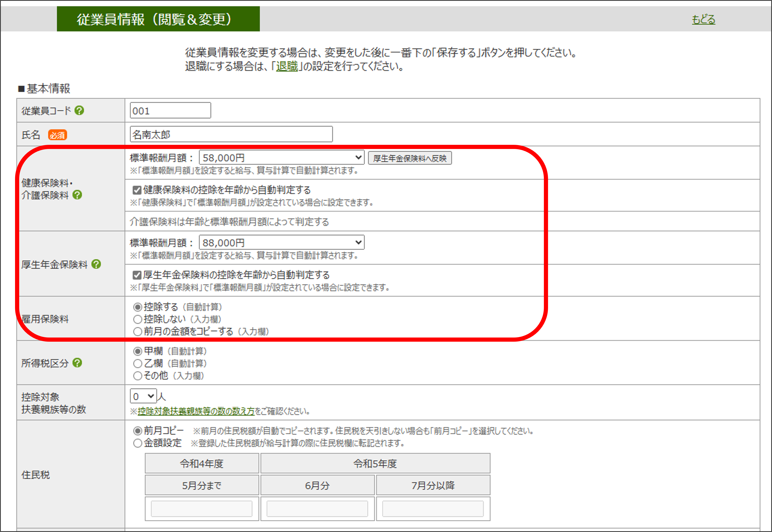Viewport: 772px width, 532px height.
Task: Click 6月分 住民税 amount field
Action: 317,509
